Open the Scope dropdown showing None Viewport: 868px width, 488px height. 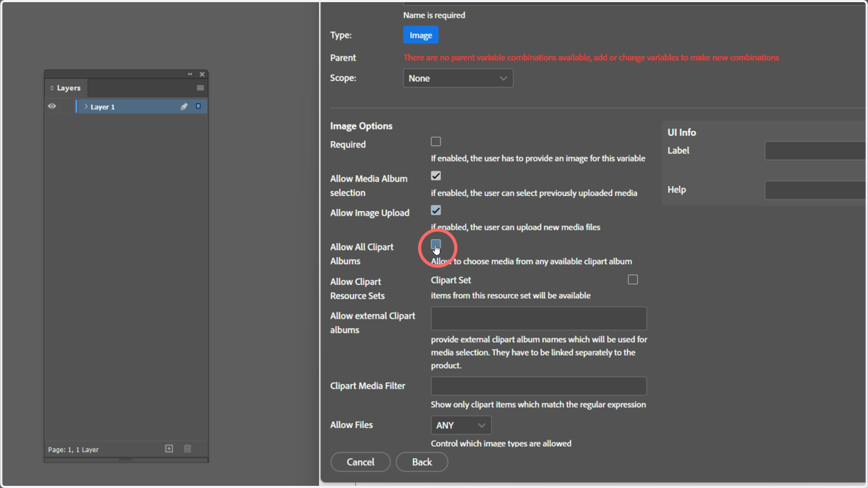pyautogui.click(x=458, y=78)
